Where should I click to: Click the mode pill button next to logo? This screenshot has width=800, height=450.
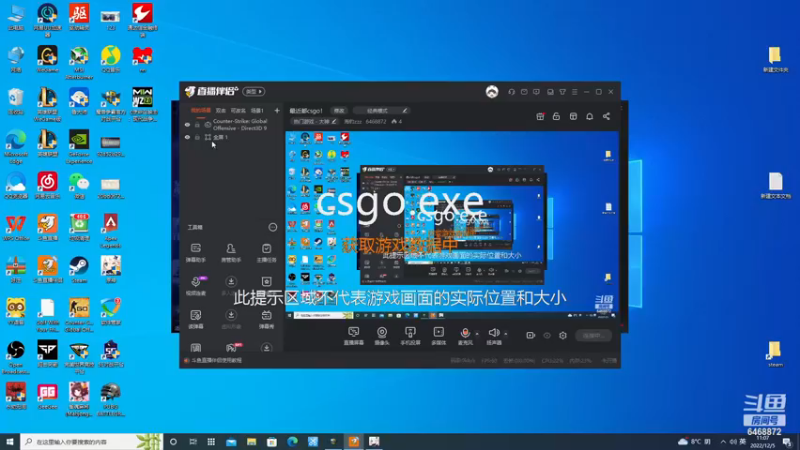pos(254,91)
